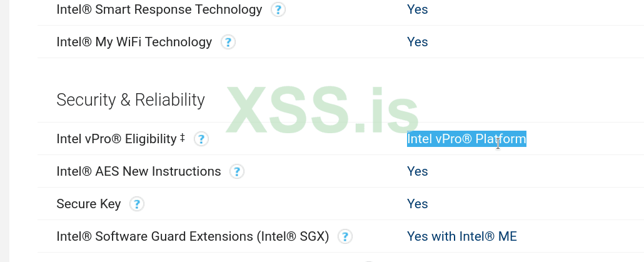Click the question mark next to Secure Key

pyautogui.click(x=136, y=204)
